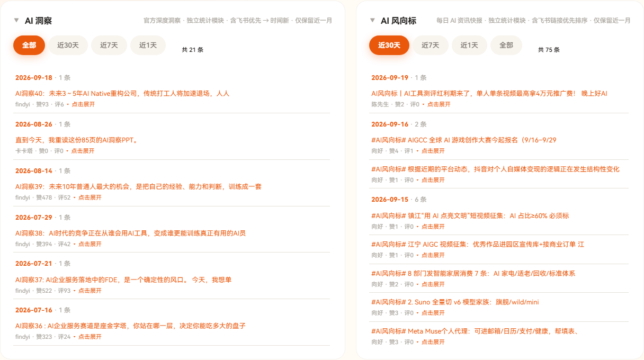The image size is (644, 360).
Task: Click the AI 风向标 panel title
Action: point(398,21)
